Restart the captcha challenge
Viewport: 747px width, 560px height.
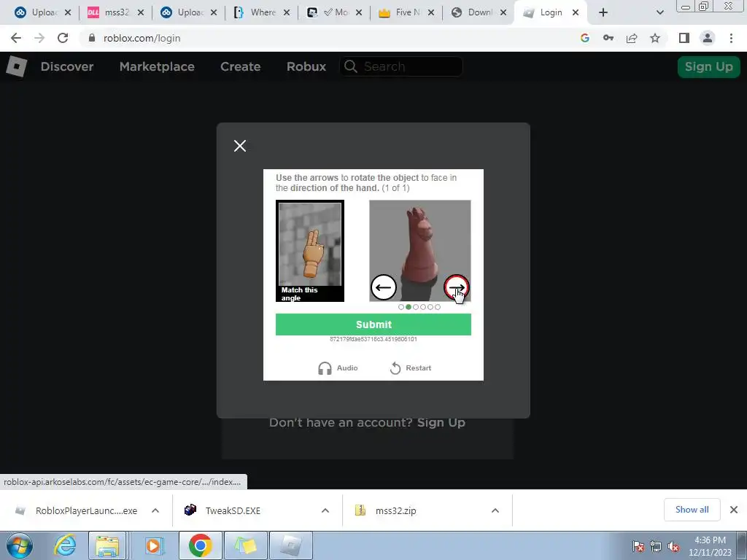click(x=410, y=368)
